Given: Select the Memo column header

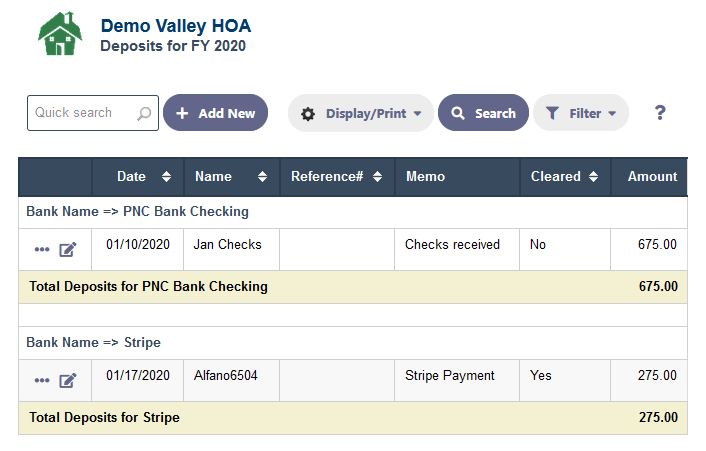Looking at the screenshot, I should point(425,176).
